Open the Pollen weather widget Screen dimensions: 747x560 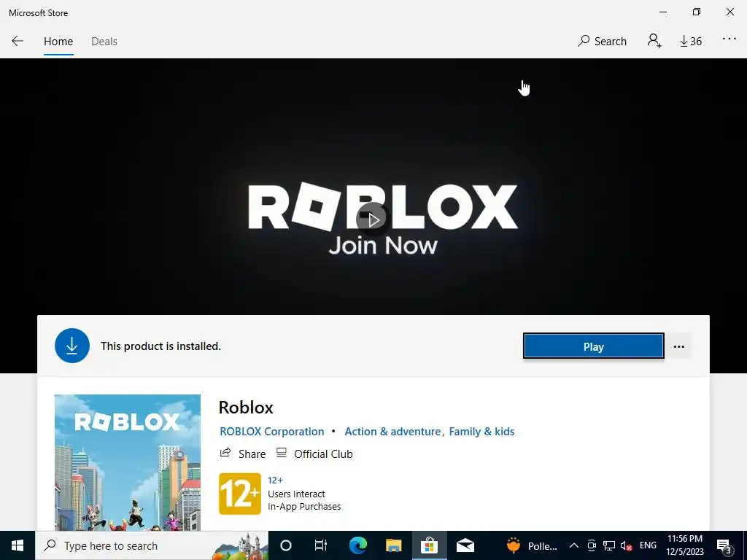click(531, 545)
